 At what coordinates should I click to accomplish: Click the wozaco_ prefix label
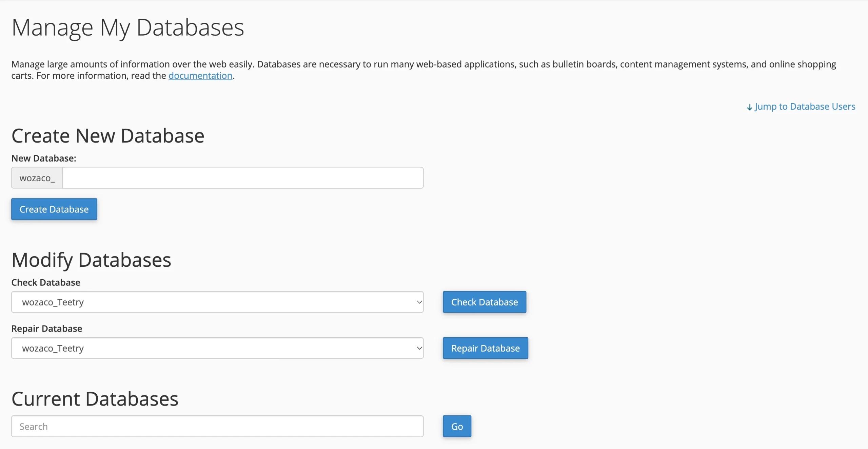[37, 178]
